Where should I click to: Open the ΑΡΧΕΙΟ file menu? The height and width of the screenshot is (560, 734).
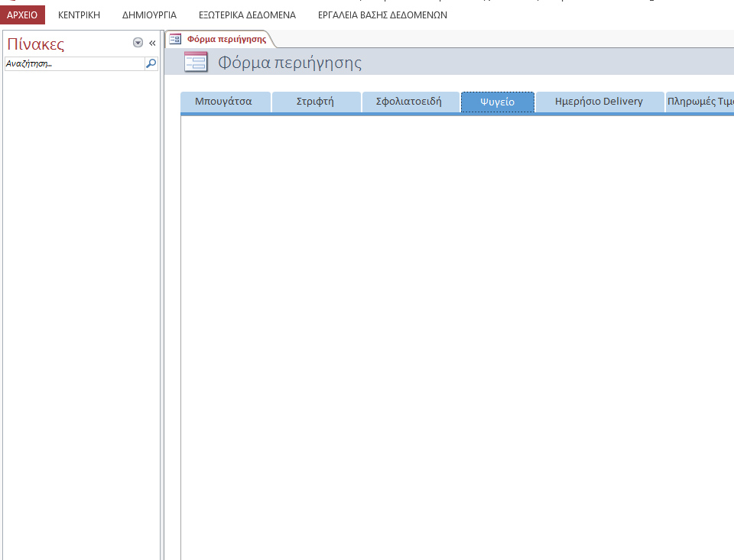click(22, 15)
